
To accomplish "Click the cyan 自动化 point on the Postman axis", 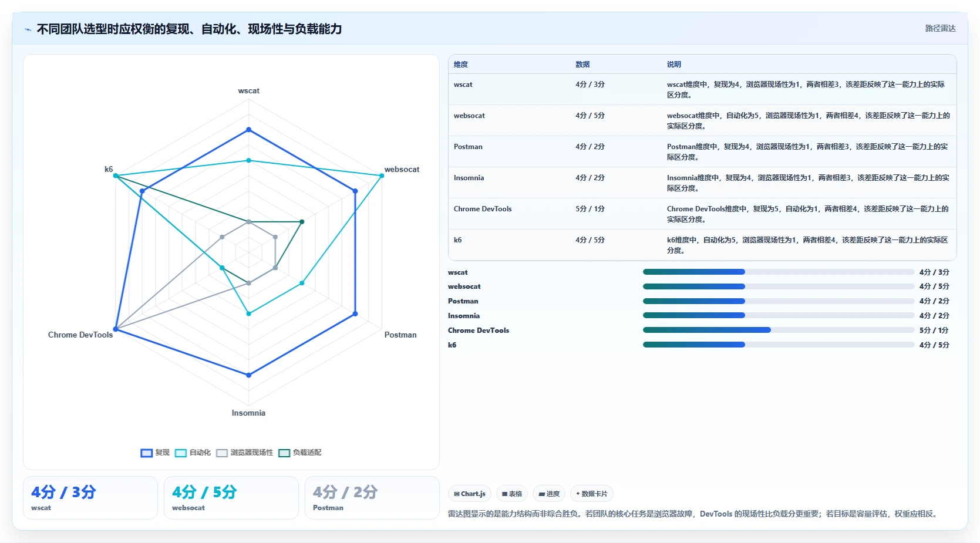I will (x=302, y=283).
